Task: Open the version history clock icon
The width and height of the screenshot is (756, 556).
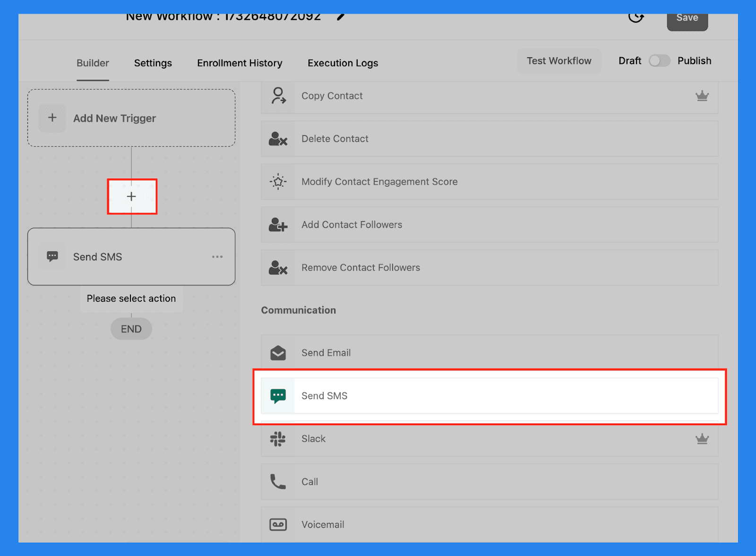Action: (x=636, y=17)
